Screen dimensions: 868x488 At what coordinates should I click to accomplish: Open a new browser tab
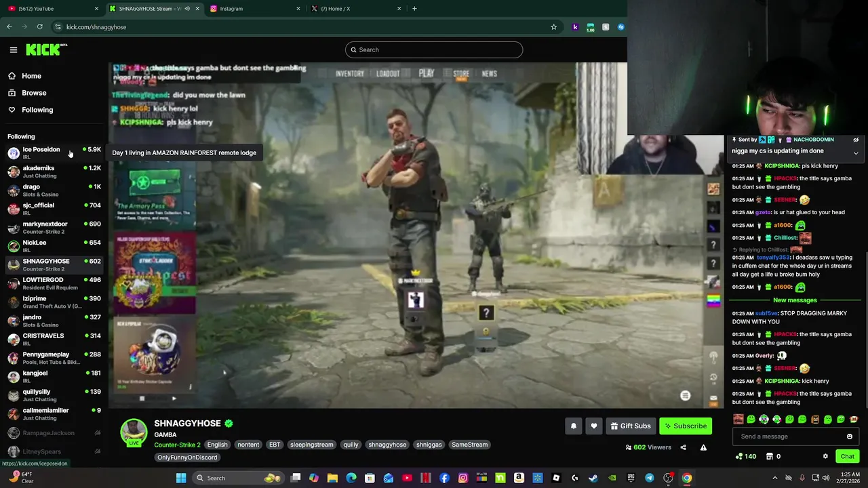pyautogui.click(x=414, y=9)
